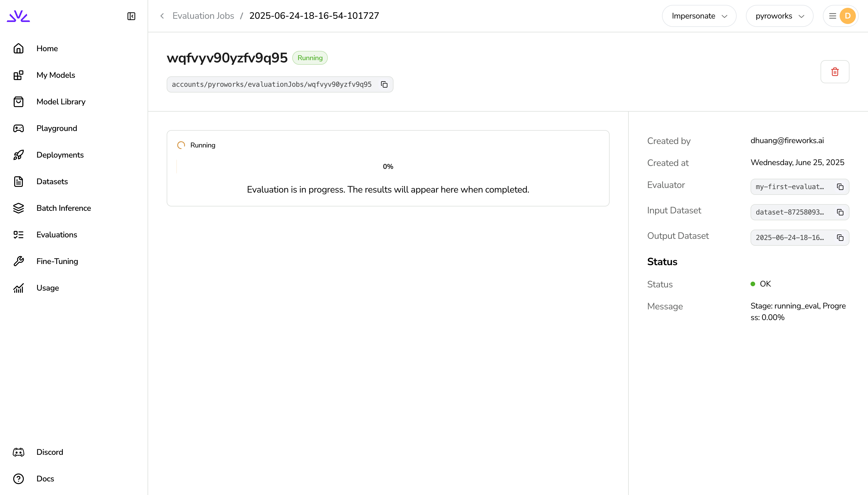Click the orange Running spinner icon
This screenshot has width=868, height=495.
pyautogui.click(x=181, y=145)
